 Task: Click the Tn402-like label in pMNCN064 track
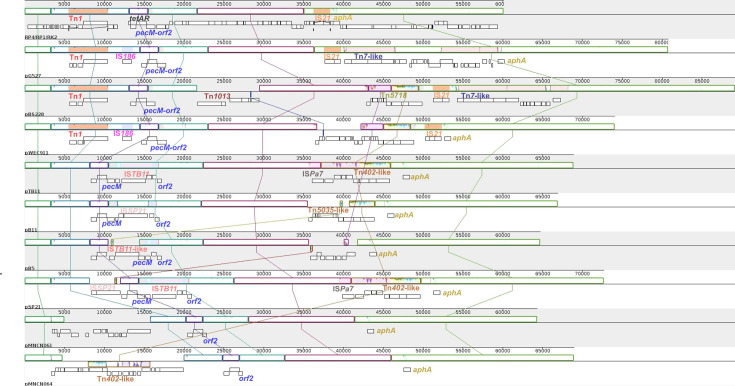click(x=115, y=378)
